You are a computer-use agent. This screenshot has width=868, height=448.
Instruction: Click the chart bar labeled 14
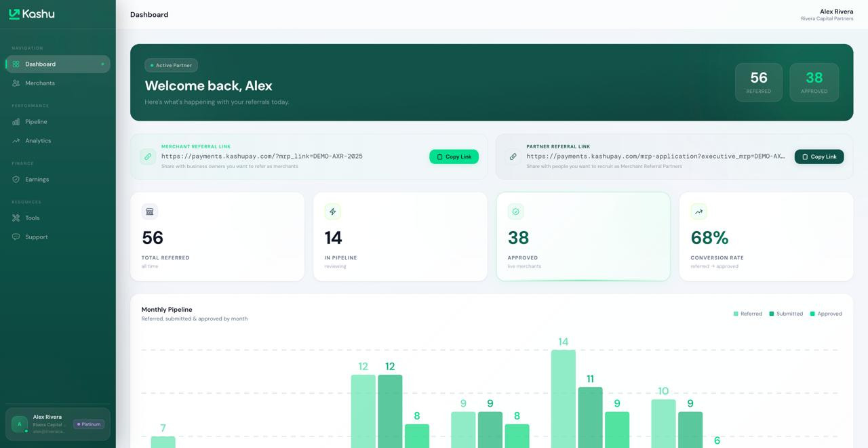[564, 399]
